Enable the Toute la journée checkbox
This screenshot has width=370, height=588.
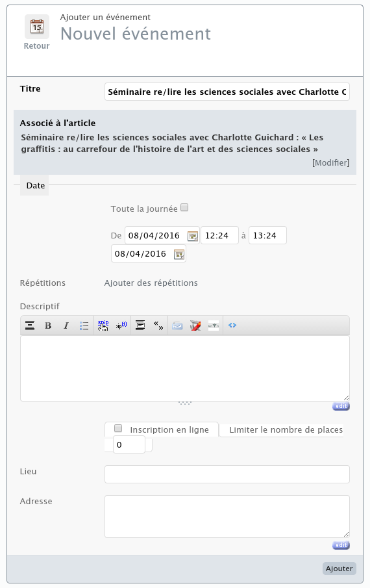pyautogui.click(x=184, y=207)
